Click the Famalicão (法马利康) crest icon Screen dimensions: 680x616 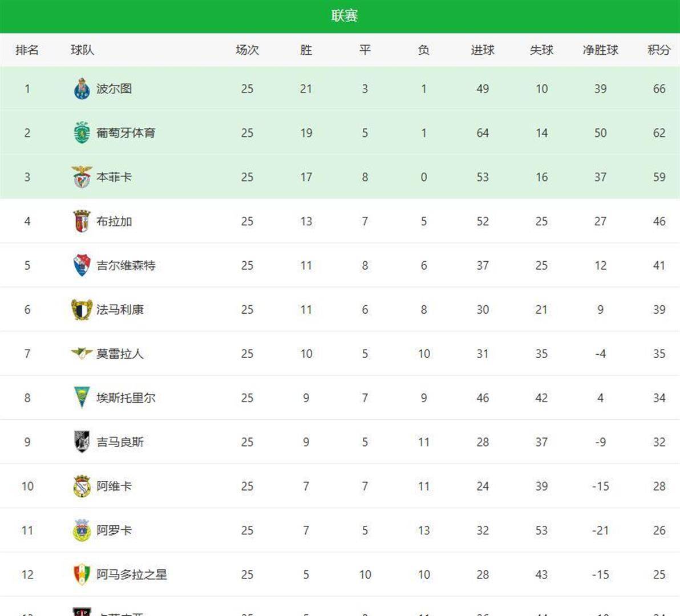(82, 310)
